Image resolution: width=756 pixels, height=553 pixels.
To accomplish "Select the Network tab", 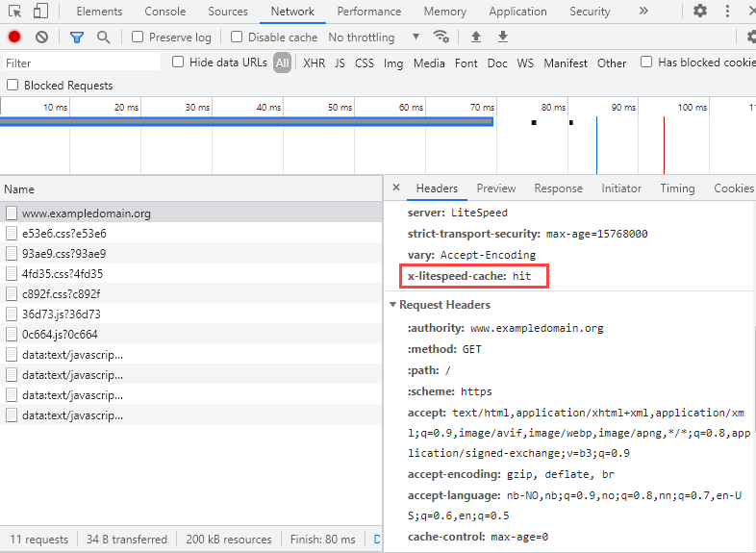I will [292, 12].
